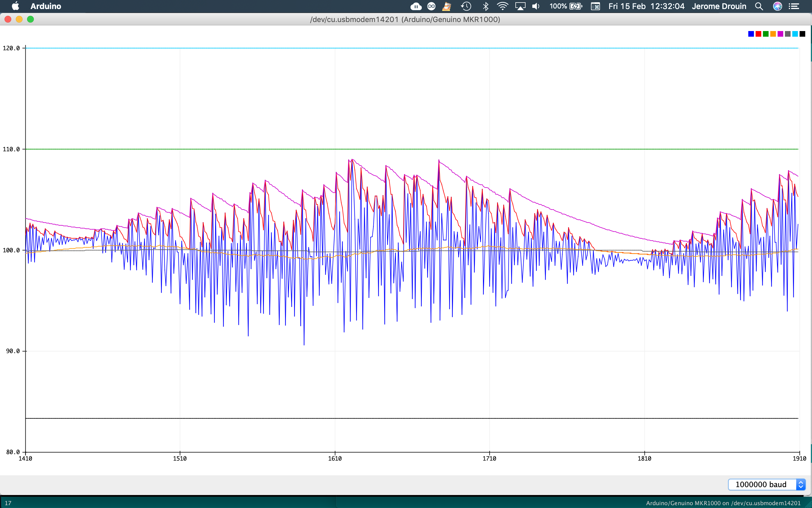Open the 1000000 baud rate dropdown
812x508 pixels.
[x=767, y=484]
